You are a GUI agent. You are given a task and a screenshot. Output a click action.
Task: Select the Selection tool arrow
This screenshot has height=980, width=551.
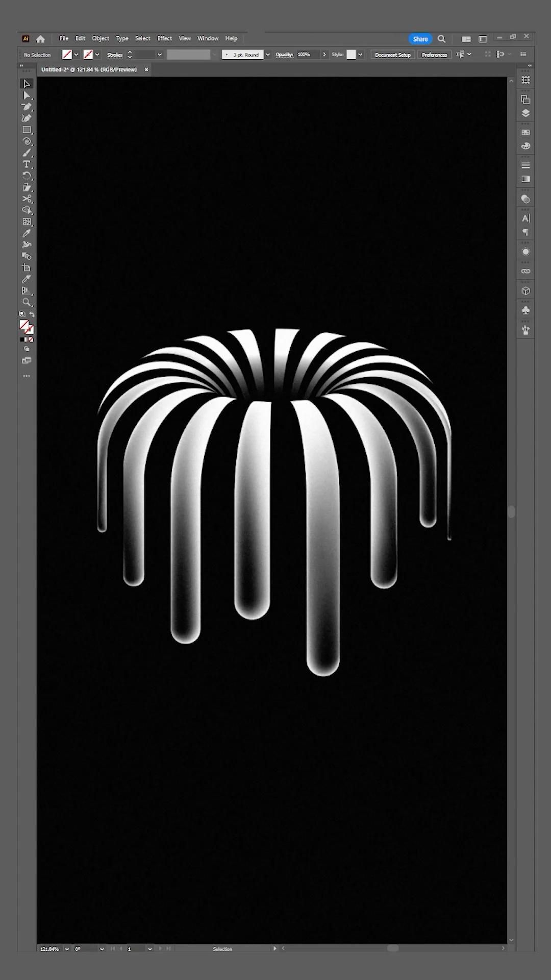coord(27,84)
